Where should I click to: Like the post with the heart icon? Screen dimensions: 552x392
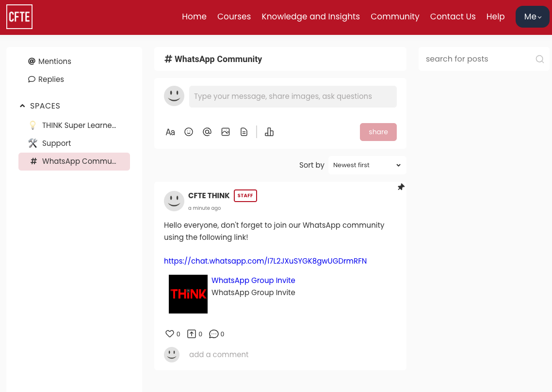tap(170, 334)
